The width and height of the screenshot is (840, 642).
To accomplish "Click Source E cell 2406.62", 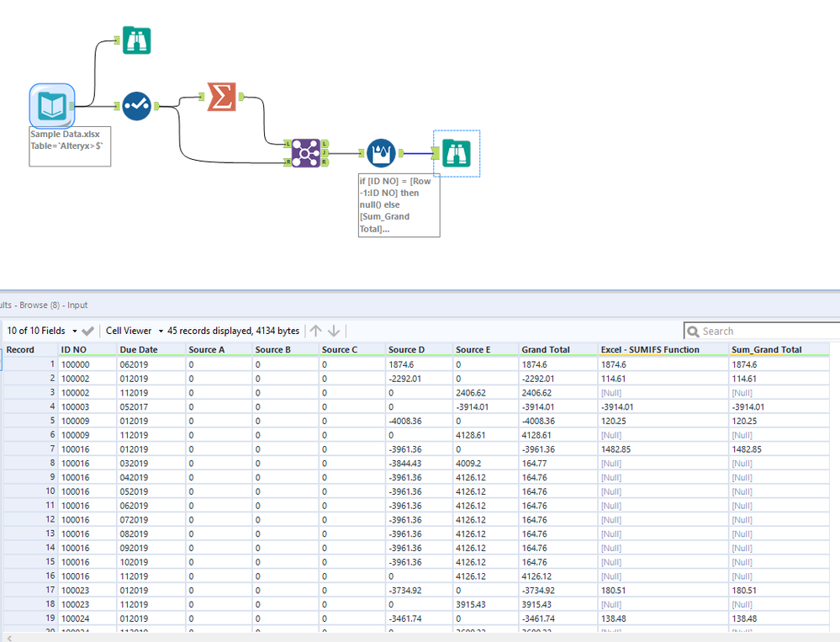I will 485,393.
